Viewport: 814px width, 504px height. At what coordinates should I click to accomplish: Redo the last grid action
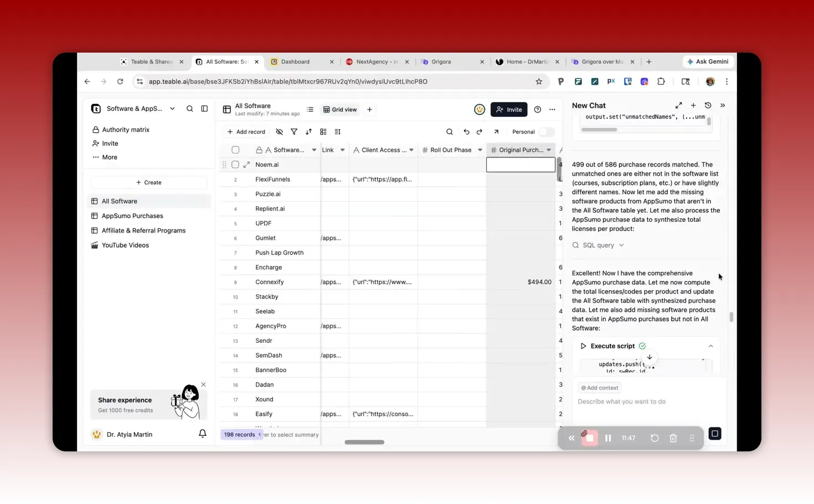[480, 132]
